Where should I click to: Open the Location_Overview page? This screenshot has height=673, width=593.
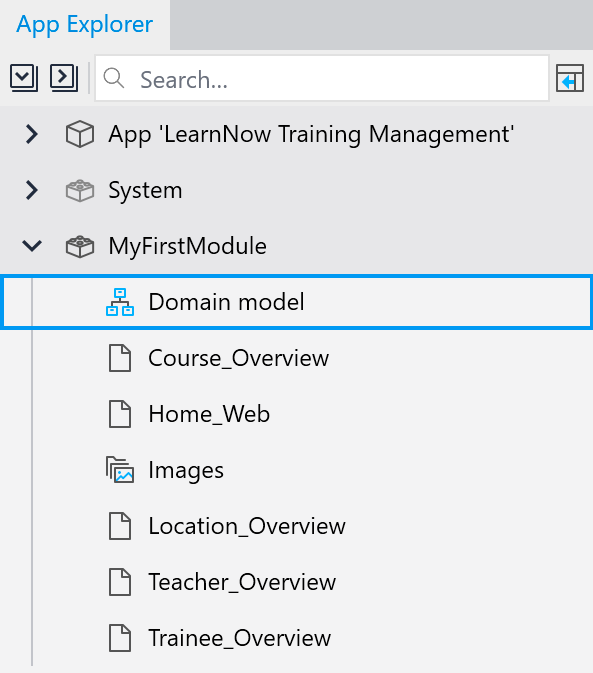click(x=247, y=526)
